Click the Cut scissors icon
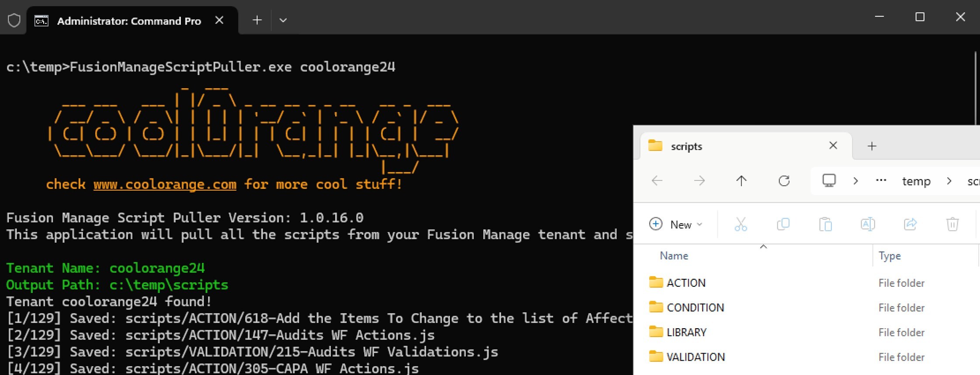The image size is (980, 375). pyautogui.click(x=741, y=224)
